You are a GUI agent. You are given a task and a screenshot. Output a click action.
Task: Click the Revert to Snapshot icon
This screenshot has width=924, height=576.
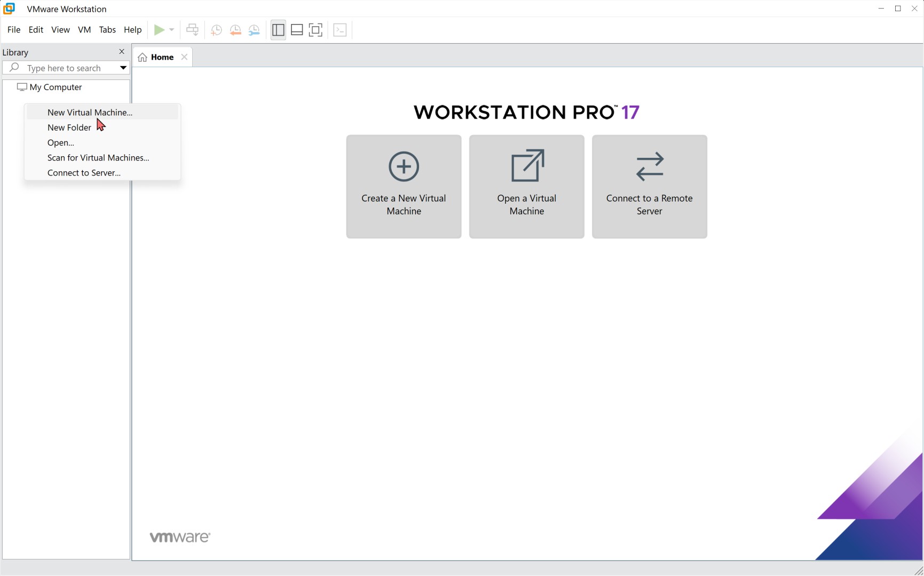pyautogui.click(x=235, y=30)
